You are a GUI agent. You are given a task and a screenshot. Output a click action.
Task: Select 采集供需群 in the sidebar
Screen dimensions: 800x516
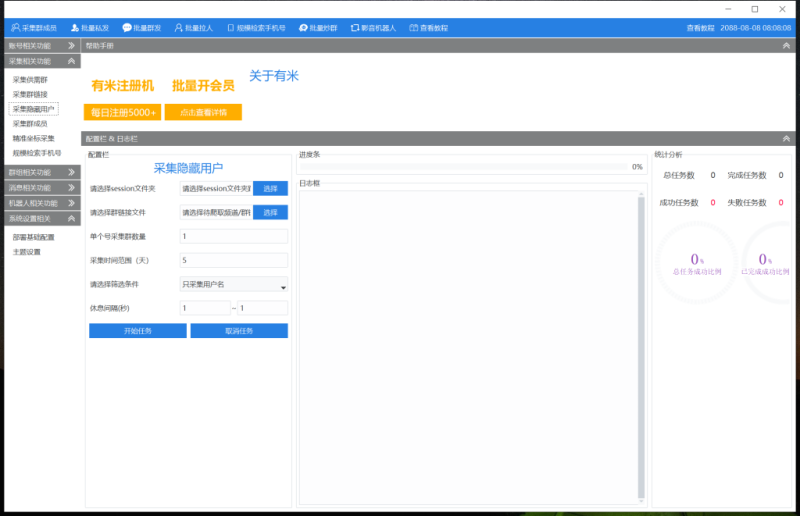[x=30, y=80]
